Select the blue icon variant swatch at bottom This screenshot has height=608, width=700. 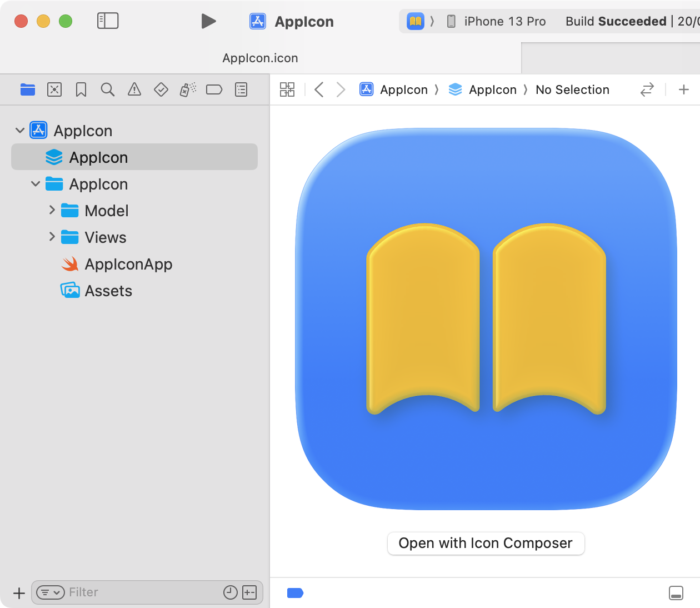click(295, 593)
